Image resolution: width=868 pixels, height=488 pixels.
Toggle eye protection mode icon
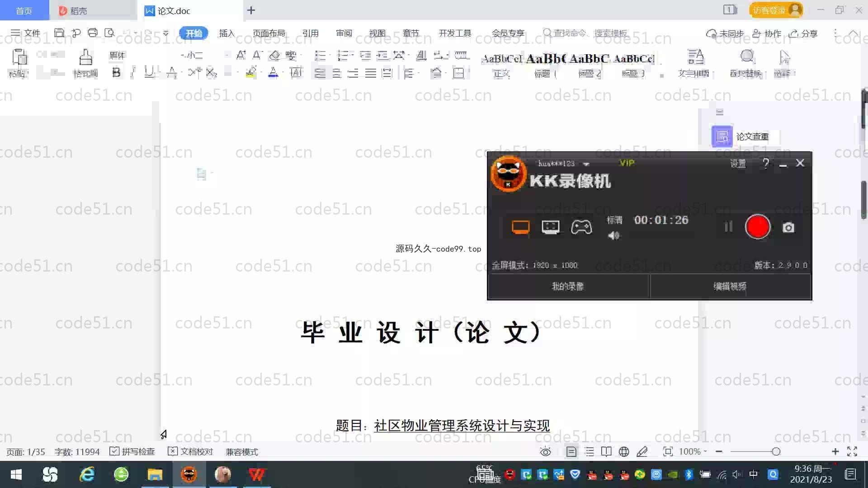click(546, 451)
